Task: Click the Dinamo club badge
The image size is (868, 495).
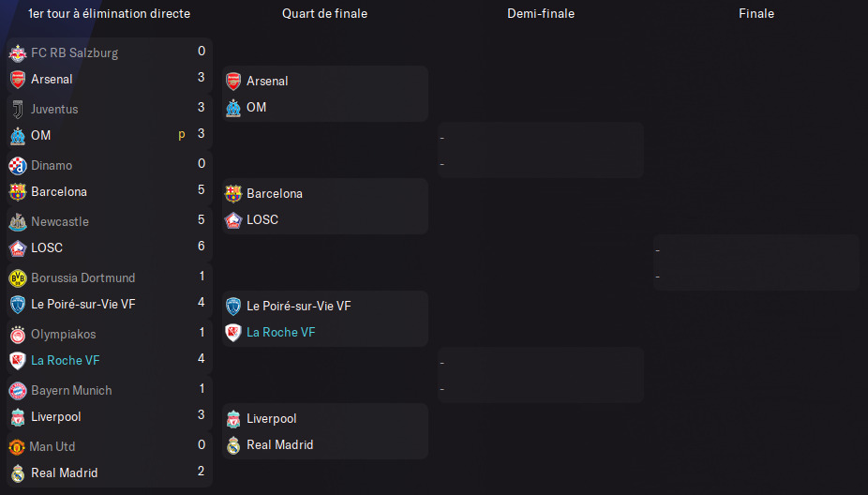Action: [17, 165]
